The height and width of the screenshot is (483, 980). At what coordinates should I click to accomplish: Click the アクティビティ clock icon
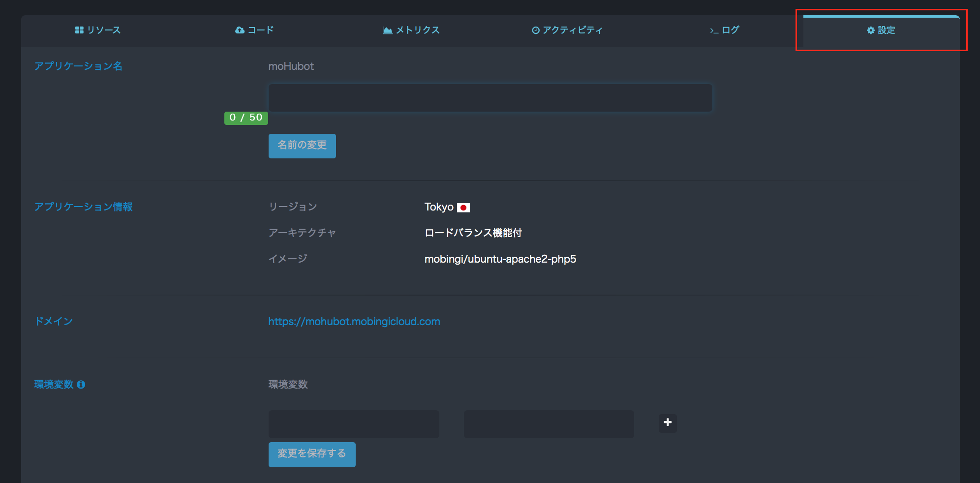pos(536,30)
